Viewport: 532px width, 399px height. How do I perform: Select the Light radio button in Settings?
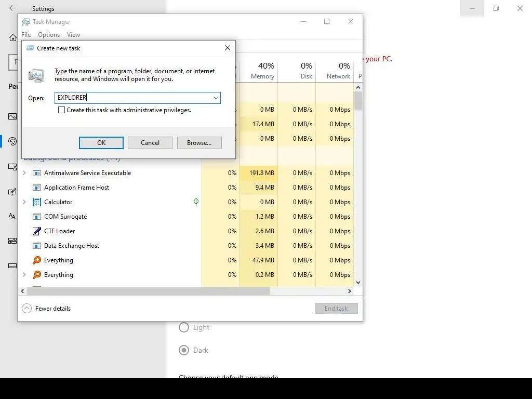[x=184, y=327]
